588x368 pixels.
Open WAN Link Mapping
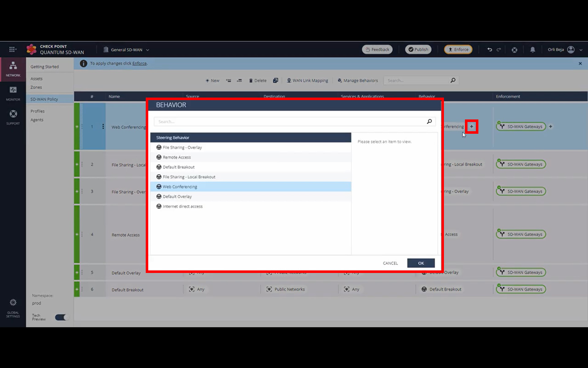(307, 80)
